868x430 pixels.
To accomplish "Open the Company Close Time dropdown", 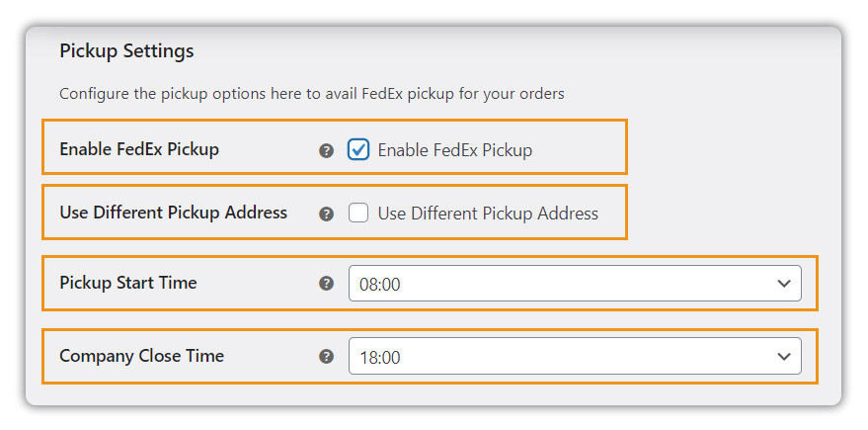I will (x=574, y=357).
